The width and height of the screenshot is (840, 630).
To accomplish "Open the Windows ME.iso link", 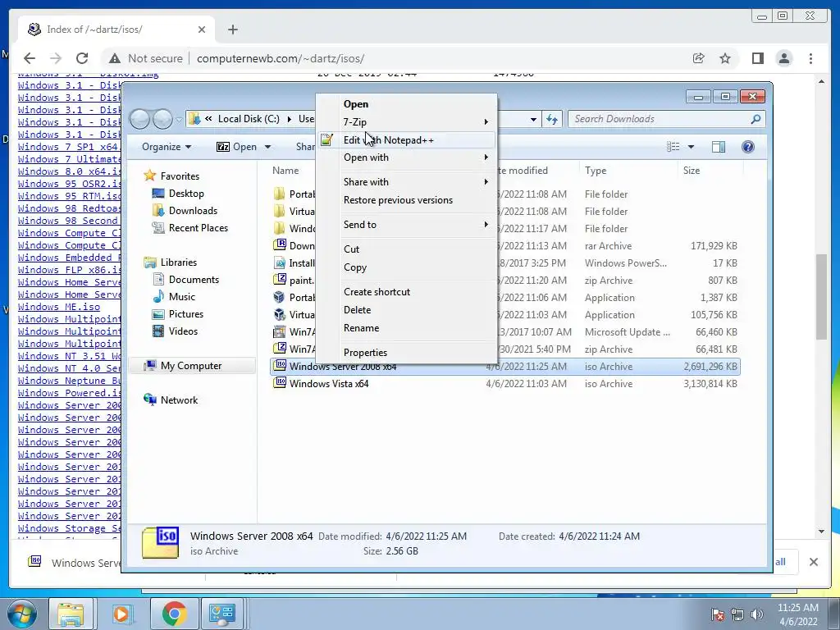I will point(59,307).
